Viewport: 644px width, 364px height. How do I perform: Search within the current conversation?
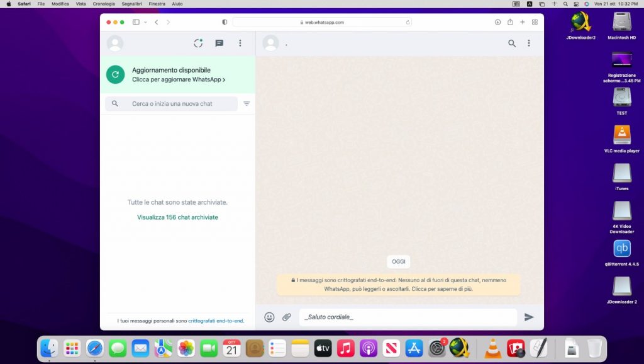512,43
